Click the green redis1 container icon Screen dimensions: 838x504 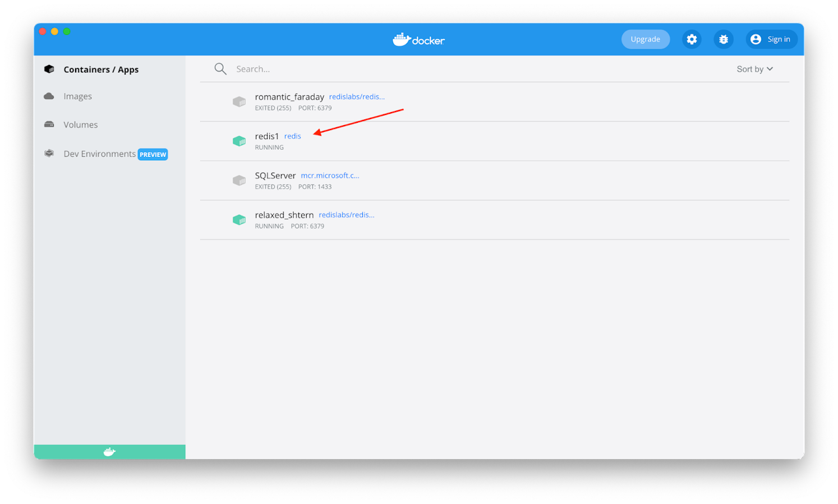(x=239, y=141)
